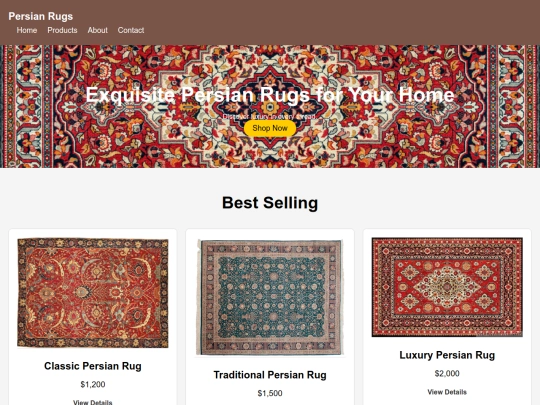Open the Luxury Persian Rug thumbnail image
The width and height of the screenshot is (540, 405).
pyautogui.click(x=447, y=287)
